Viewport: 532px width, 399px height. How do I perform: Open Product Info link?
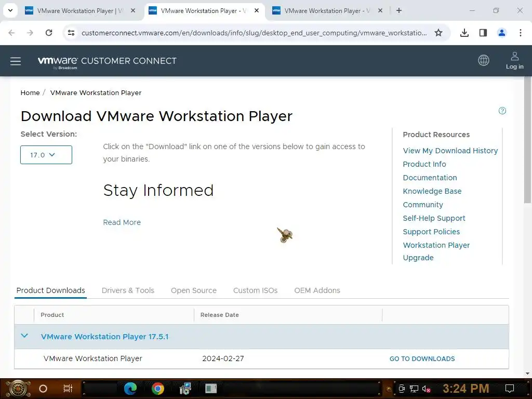pyautogui.click(x=424, y=164)
